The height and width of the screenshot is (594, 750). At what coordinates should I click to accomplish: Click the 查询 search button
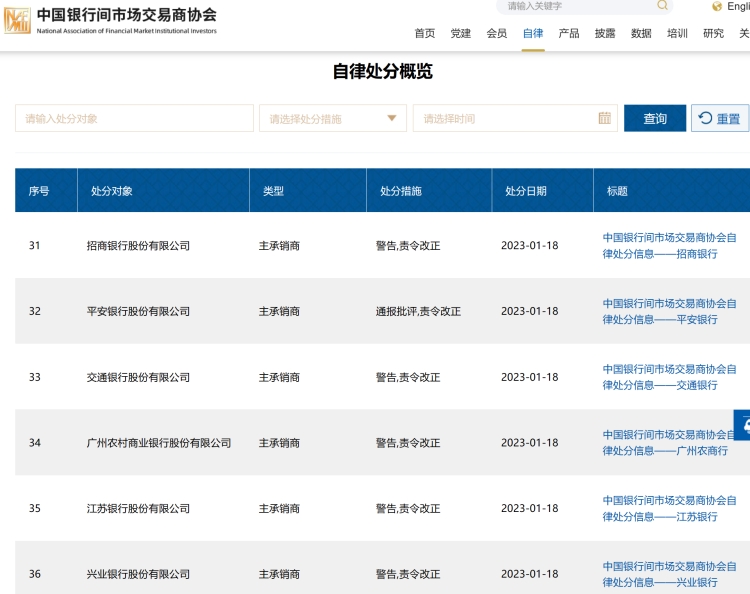[655, 118]
